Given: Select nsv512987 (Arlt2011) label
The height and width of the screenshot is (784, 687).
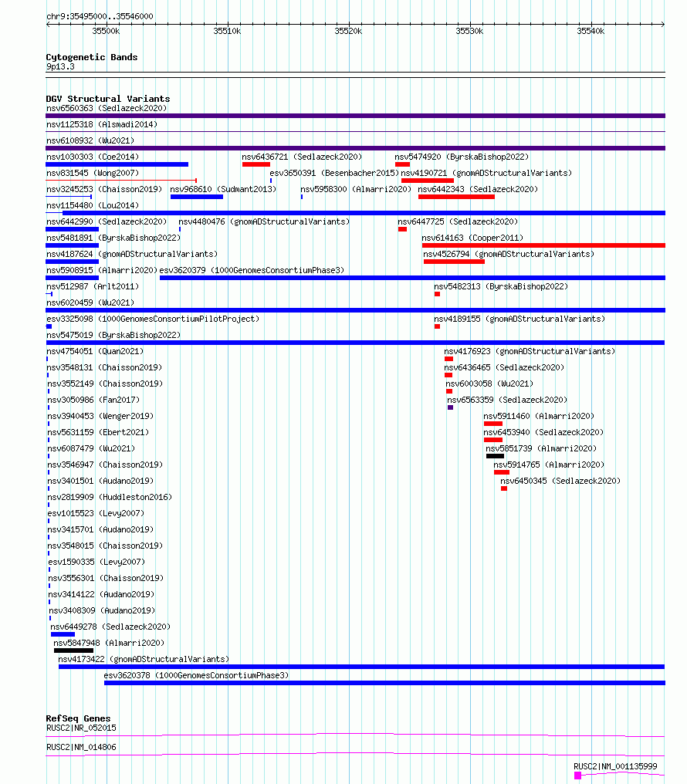Looking at the screenshot, I should [x=93, y=286].
